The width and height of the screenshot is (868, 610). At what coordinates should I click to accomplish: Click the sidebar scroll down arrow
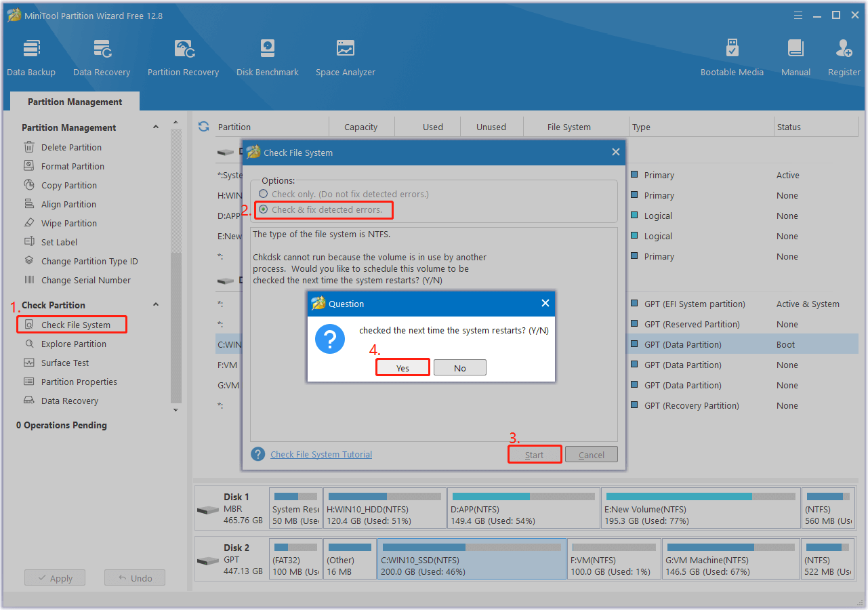pyautogui.click(x=176, y=410)
